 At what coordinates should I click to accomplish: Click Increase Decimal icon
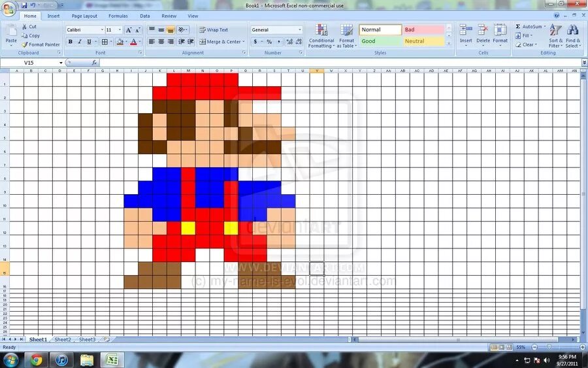pyautogui.click(x=289, y=42)
